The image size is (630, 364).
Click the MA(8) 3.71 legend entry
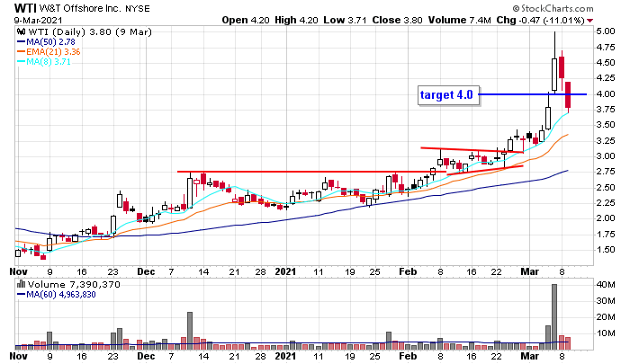click(x=44, y=62)
